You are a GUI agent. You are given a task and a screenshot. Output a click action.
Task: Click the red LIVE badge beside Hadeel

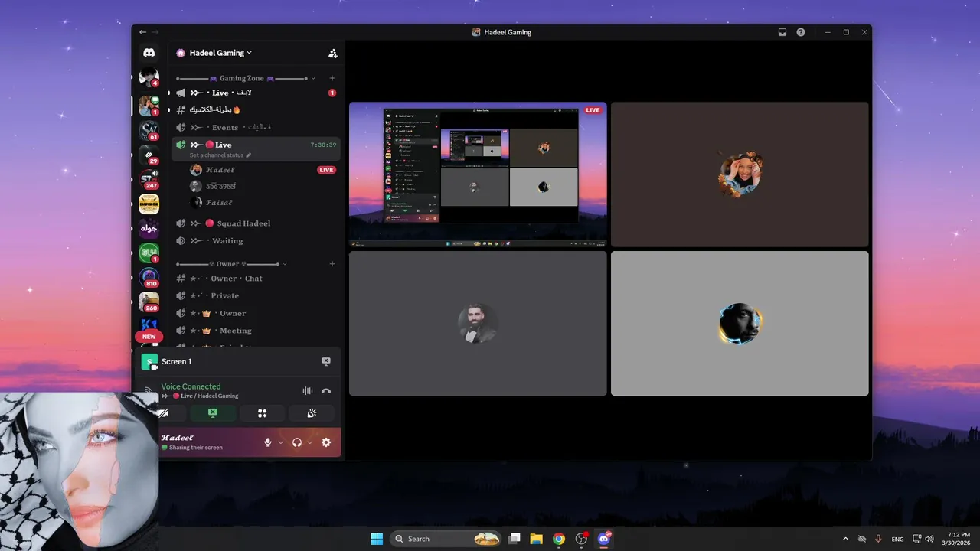(x=326, y=170)
